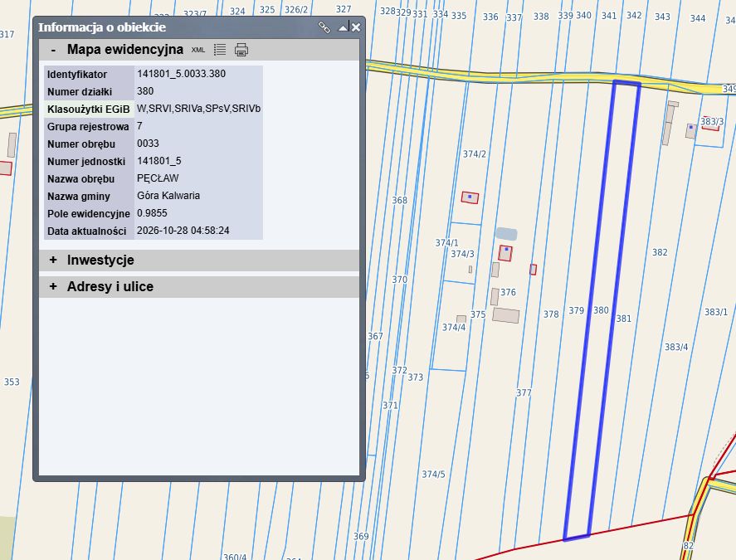Close the Informacja o obiekcie panel

[356, 27]
